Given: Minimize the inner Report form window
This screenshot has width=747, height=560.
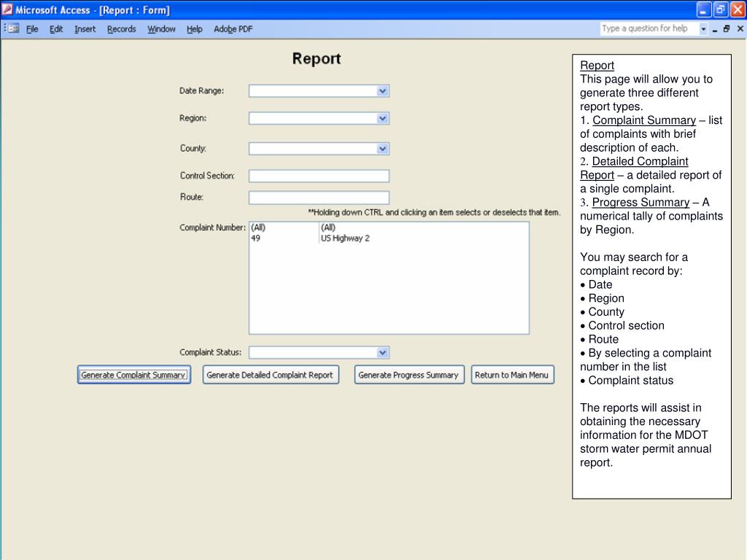Looking at the screenshot, I should pyautogui.click(x=715, y=29).
